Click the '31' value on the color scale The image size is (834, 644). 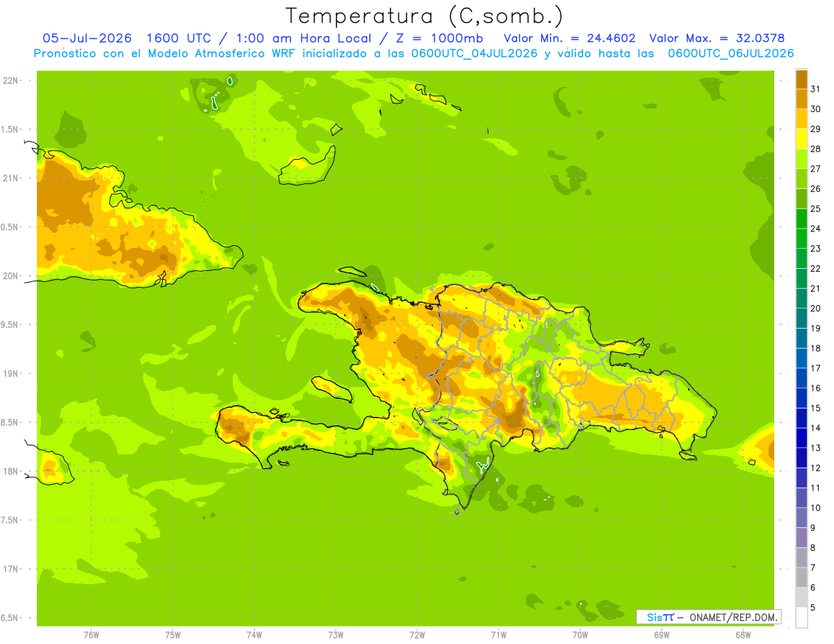coord(815,88)
